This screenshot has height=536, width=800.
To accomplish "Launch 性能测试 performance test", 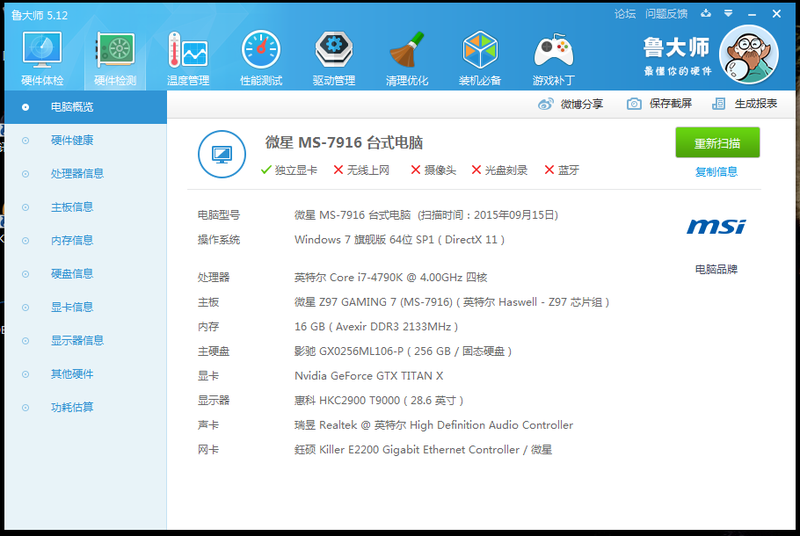I will coord(261,58).
